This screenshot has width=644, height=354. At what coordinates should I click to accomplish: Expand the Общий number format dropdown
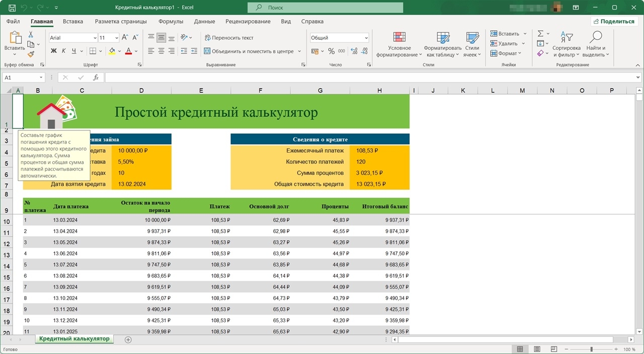pos(366,38)
